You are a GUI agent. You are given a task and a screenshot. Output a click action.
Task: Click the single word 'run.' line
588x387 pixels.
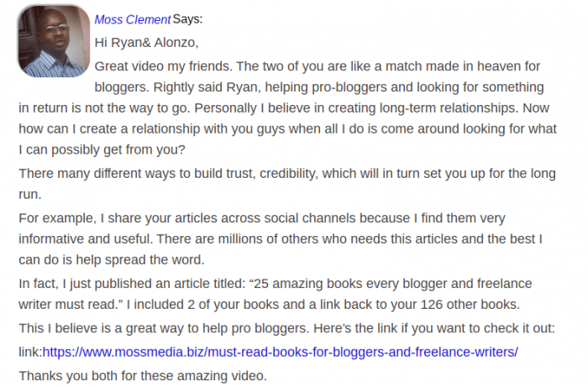pos(30,195)
